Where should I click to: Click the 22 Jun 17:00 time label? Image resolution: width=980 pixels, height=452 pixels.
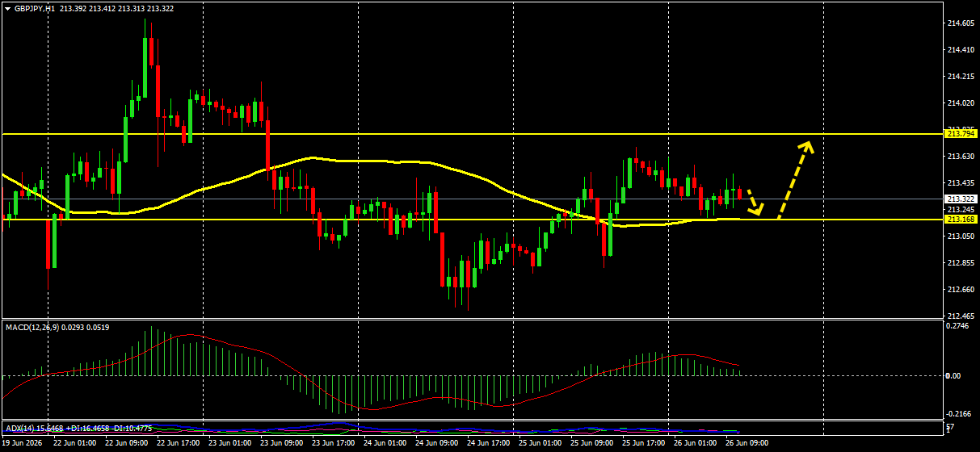(x=178, y=443)
